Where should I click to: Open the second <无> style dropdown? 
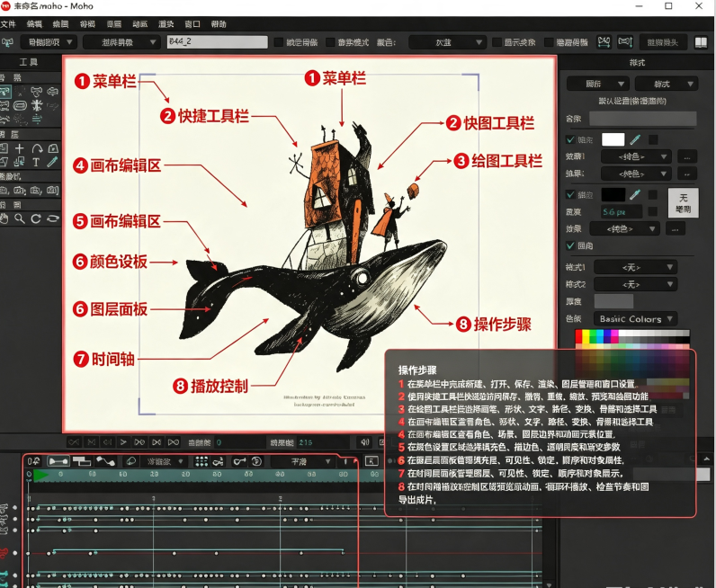(635, 284)
